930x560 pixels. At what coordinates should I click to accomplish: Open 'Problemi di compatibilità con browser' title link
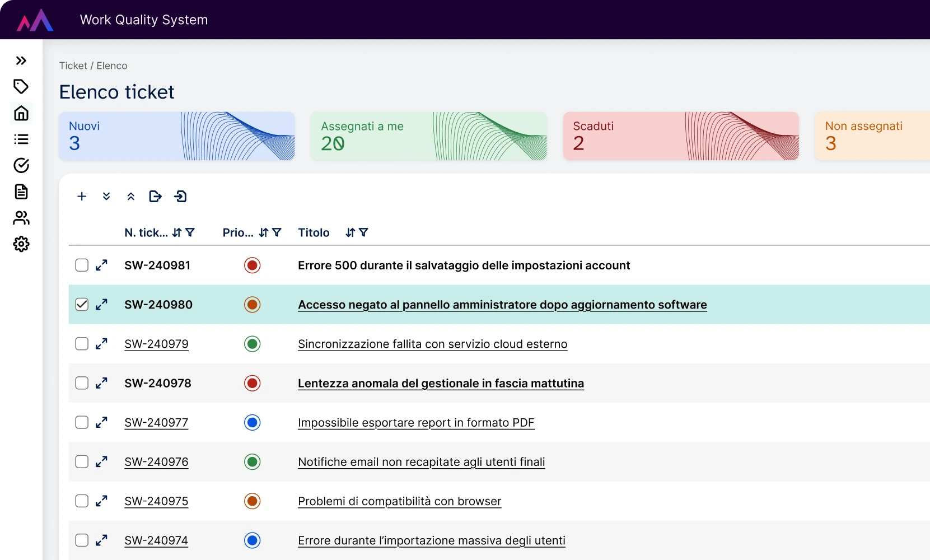point(399,501)
